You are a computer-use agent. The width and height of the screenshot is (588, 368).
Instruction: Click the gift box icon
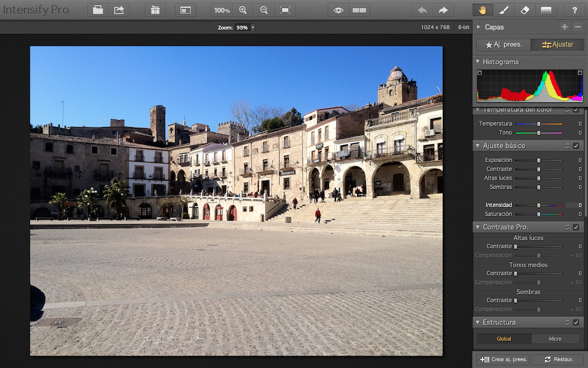[155, 10]
